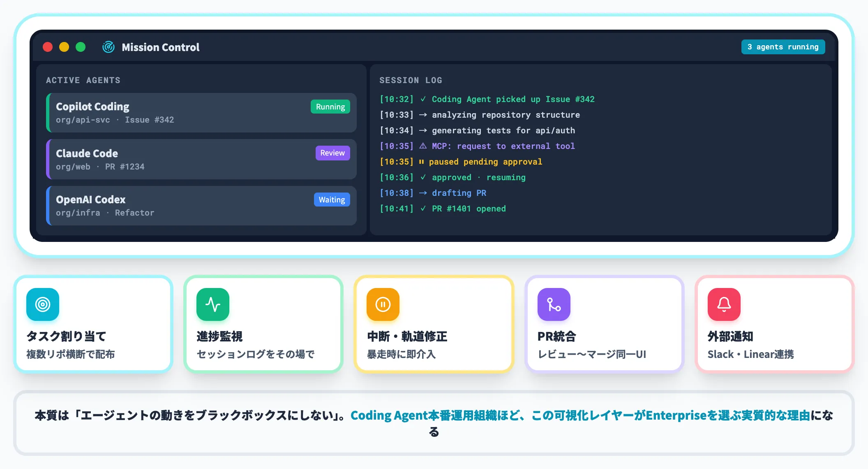The height and width of the screenshot is (469, 868).
Task: Click org/api-svc · Issue #342 subtitle
Action: [115, 120]
